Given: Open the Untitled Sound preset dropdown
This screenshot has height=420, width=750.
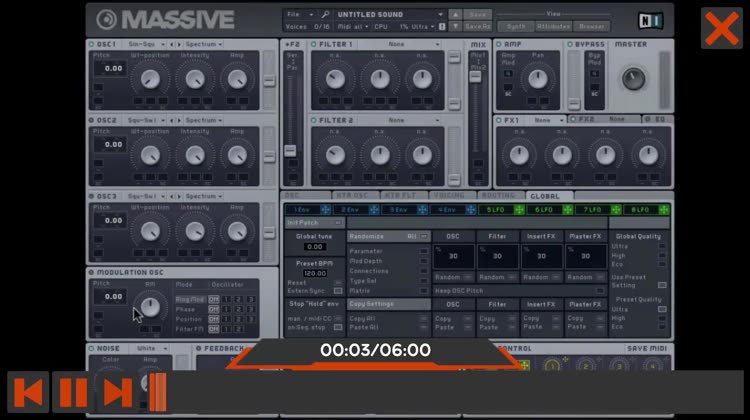Looking at the screenshot, I should 389,15.
